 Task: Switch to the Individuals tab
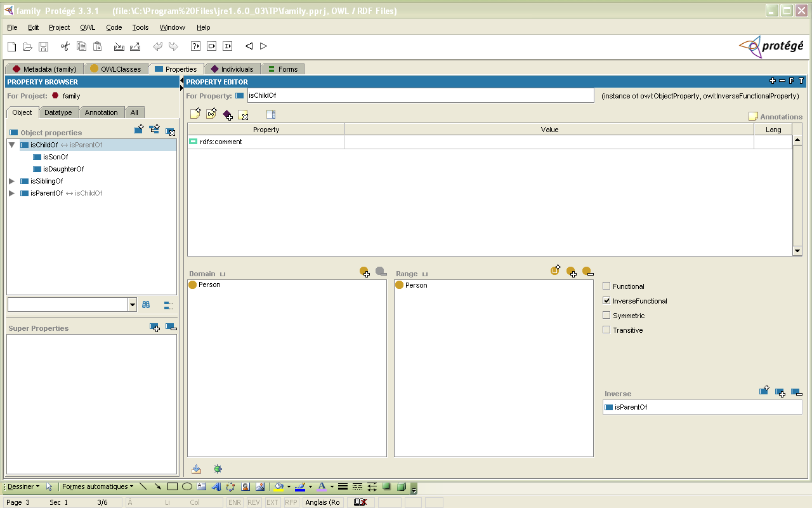tap(232, 69)
